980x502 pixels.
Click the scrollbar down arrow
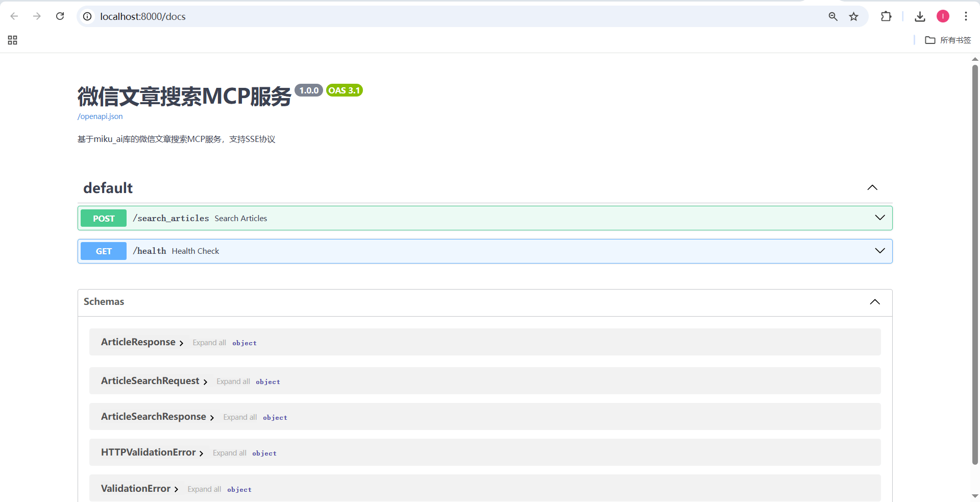click(975, 496)
